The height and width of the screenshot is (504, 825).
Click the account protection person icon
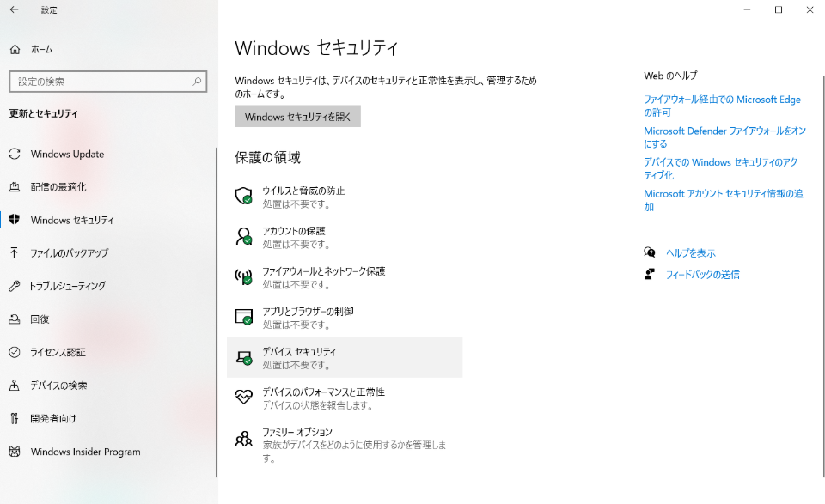click(x=243, y=236)
